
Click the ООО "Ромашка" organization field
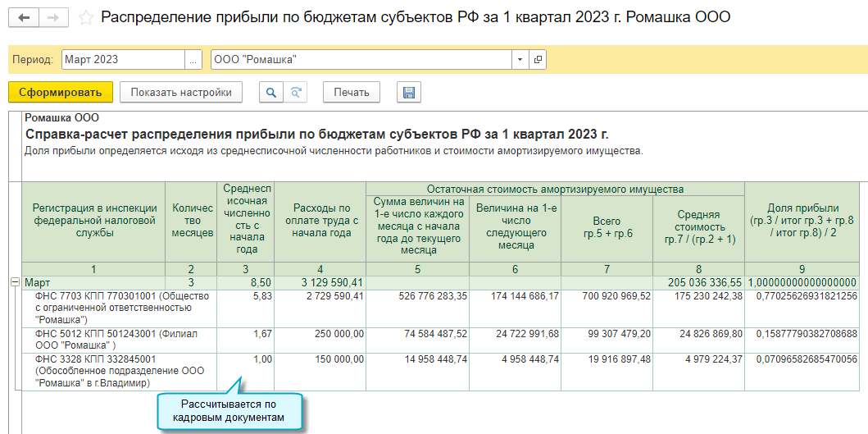coord(361,60)
